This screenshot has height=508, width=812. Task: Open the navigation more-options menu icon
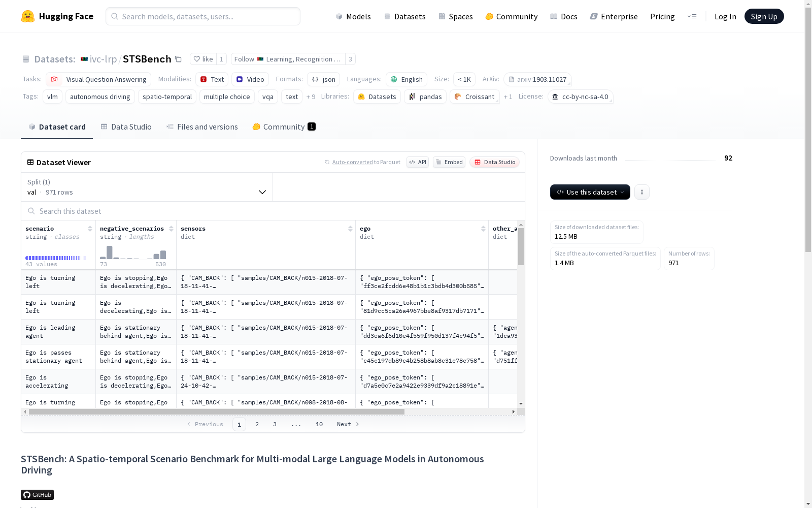pyautogui.click(x=692, y=16)
